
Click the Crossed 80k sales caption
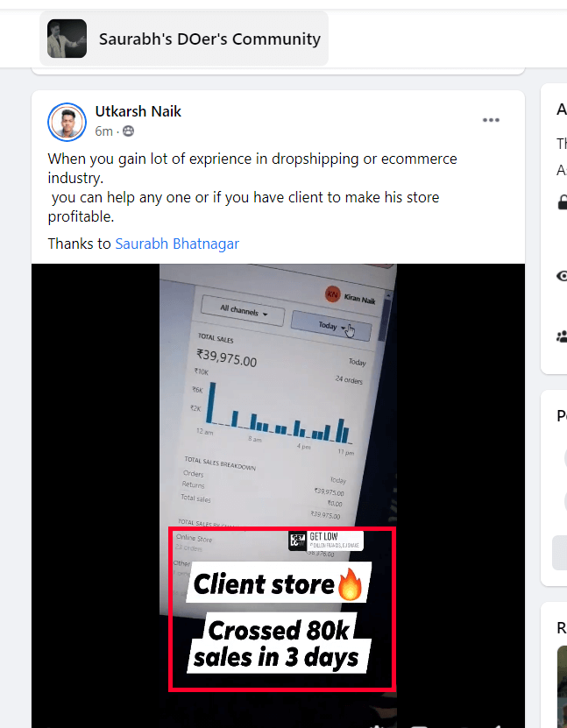(279, 644)
